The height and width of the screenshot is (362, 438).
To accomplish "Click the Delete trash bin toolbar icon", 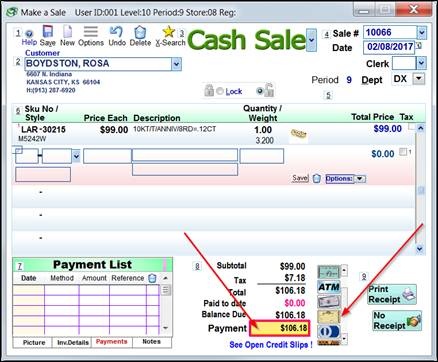I will coord(140,33).
